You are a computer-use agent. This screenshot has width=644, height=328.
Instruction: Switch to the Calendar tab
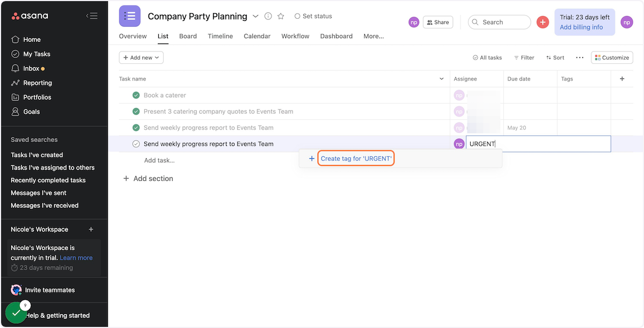(x=257, y=37)
